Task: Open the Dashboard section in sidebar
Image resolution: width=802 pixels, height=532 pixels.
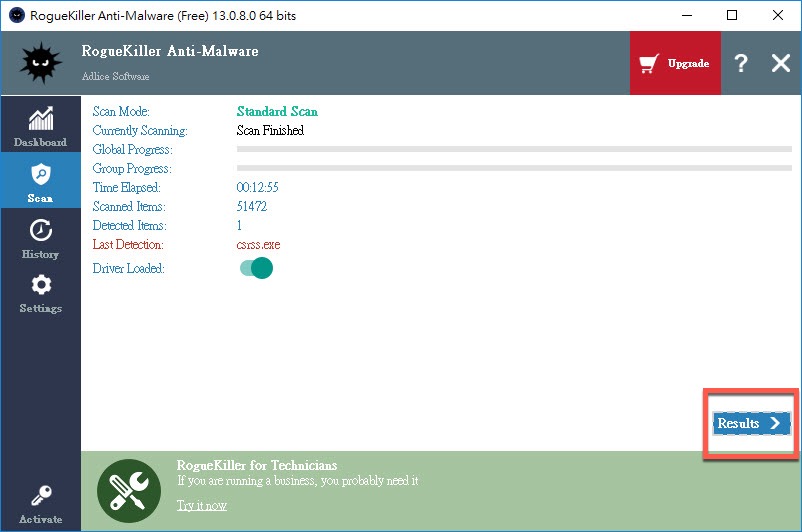Action: click(40, 124)
